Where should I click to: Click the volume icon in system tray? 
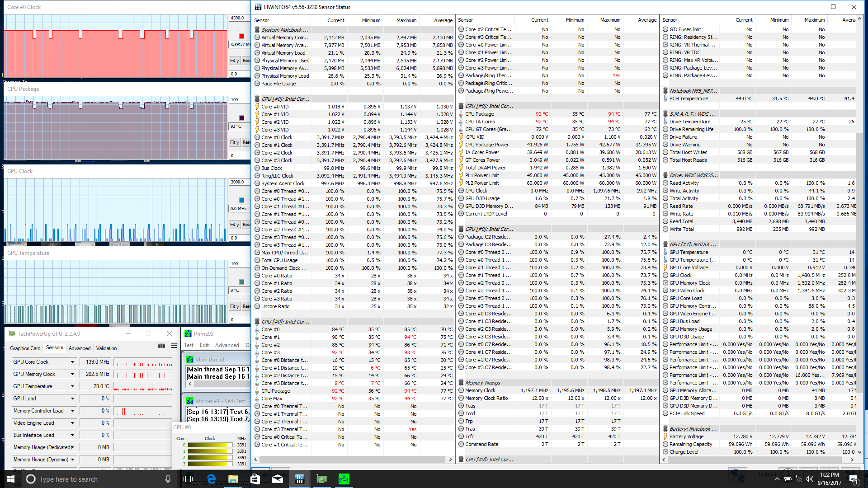tap(809, 479)
